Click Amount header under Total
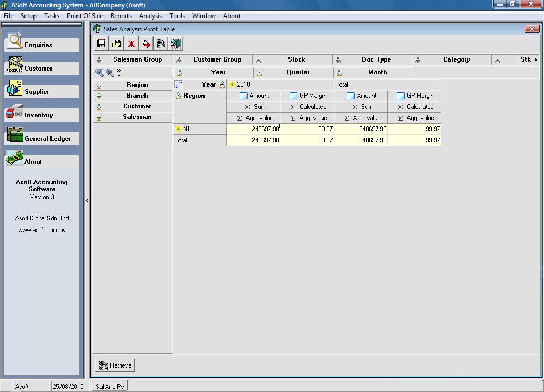The width and height of the screenshot is (544, 392). click(x=361, y=96)
